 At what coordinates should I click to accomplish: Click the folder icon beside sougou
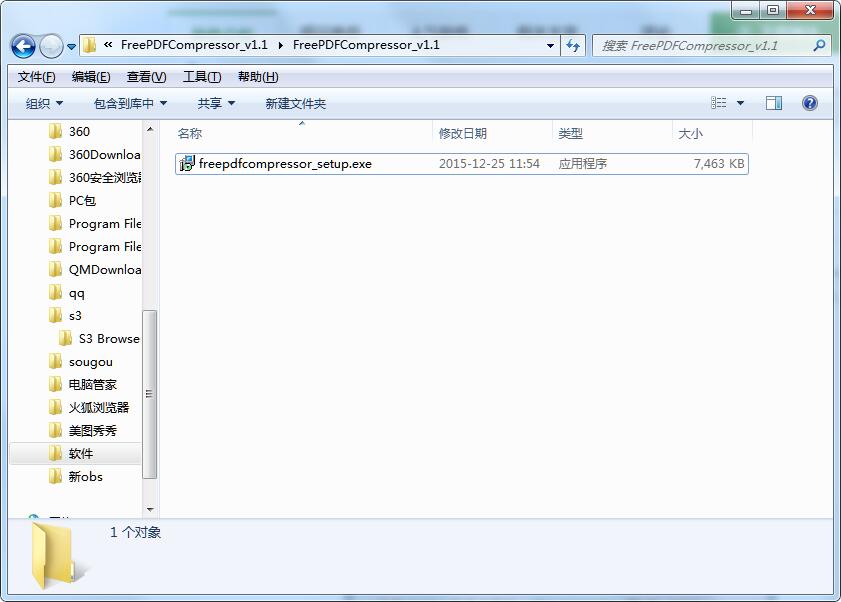(x=55, y=362)
